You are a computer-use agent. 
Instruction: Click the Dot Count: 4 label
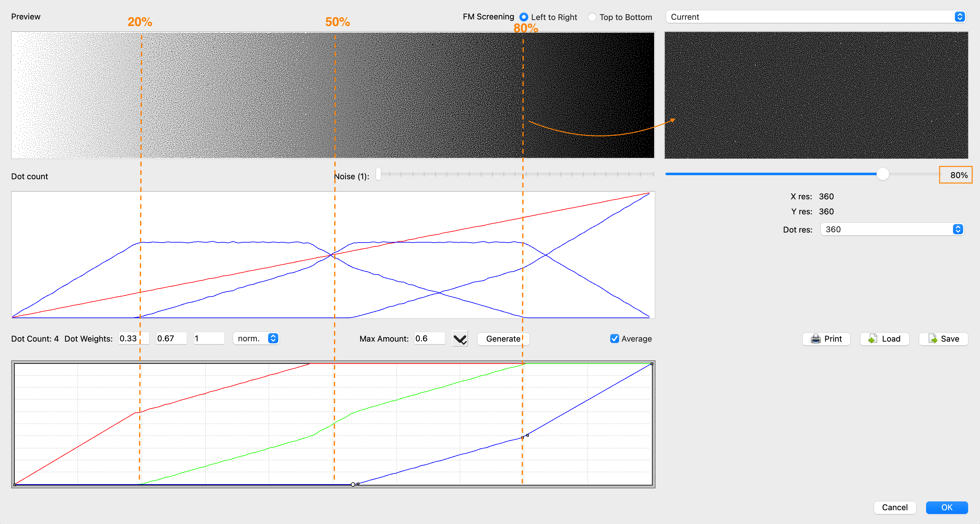[x=35, y=339]
